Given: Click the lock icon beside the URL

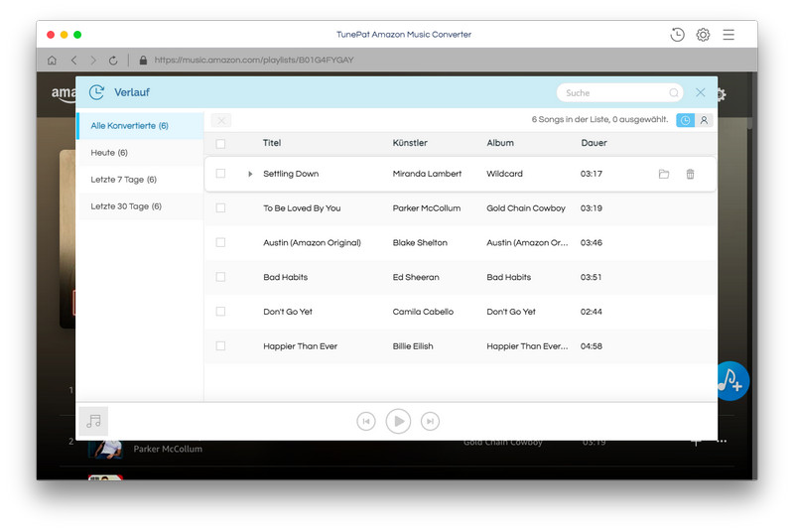Looking at the screenshot, I should pos(143,60).
